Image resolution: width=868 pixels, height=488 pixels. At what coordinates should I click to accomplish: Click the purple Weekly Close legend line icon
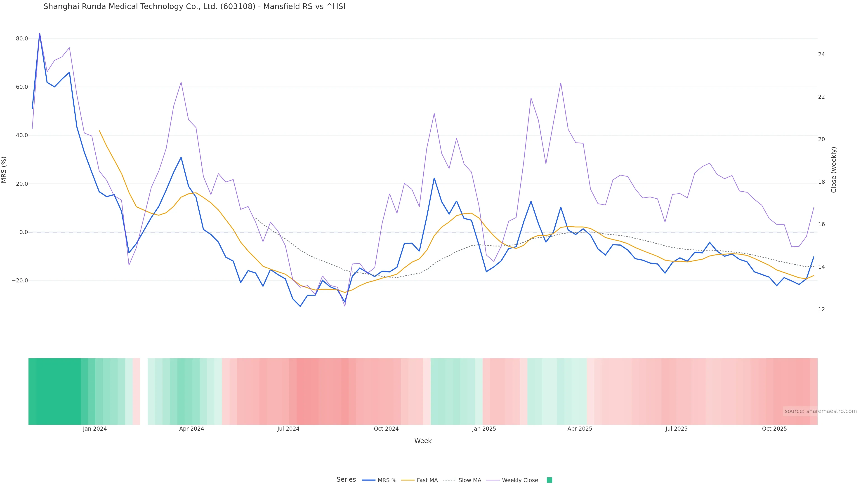[x=493, y=480]
